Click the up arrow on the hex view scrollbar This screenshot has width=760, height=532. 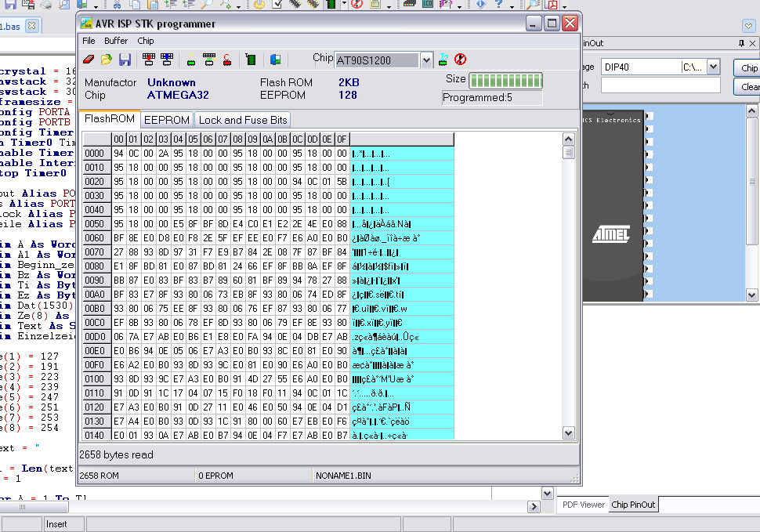pos(568,139)
